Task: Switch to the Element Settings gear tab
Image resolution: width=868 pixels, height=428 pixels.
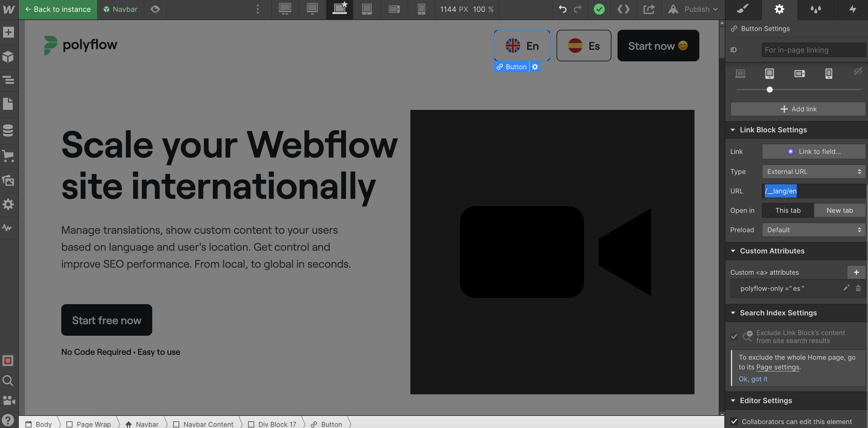Action: 779,9
